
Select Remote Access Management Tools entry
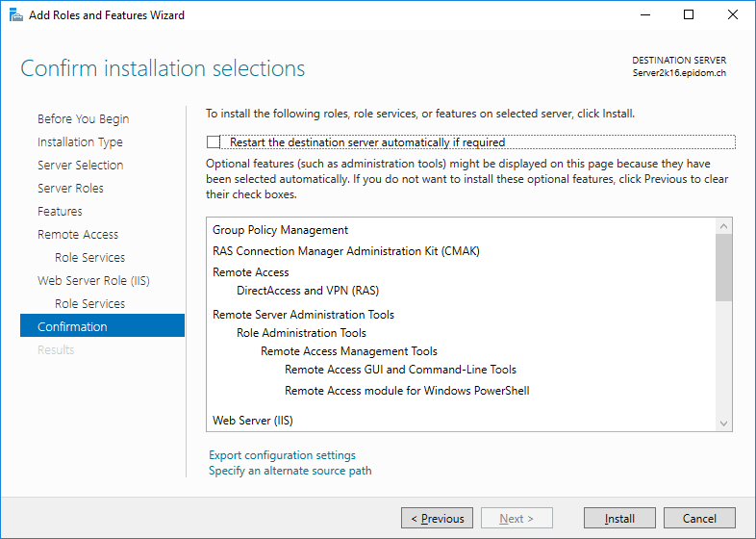pyautogui.click(x=349, y=351)
